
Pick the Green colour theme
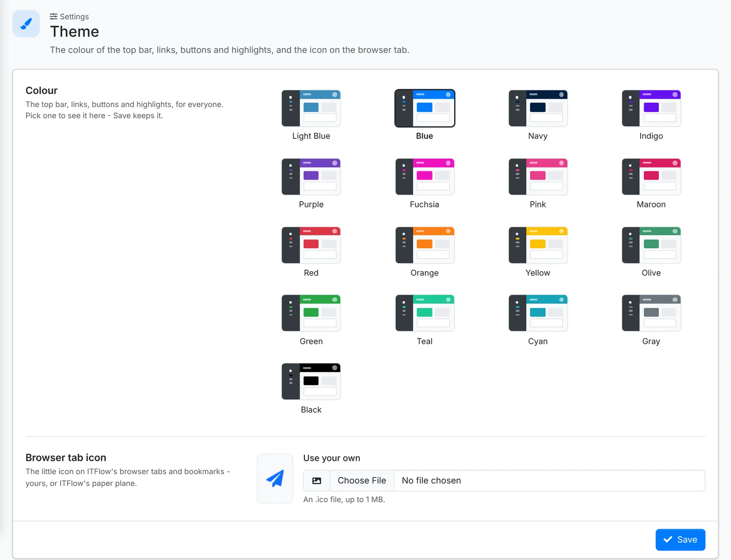[x=311, y=313]
